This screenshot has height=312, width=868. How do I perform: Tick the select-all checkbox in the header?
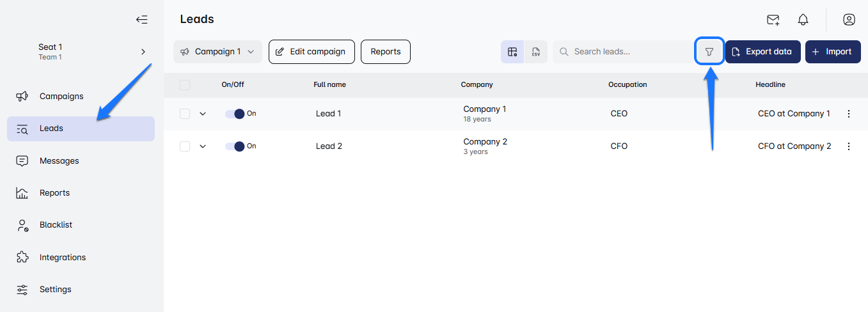185,84
